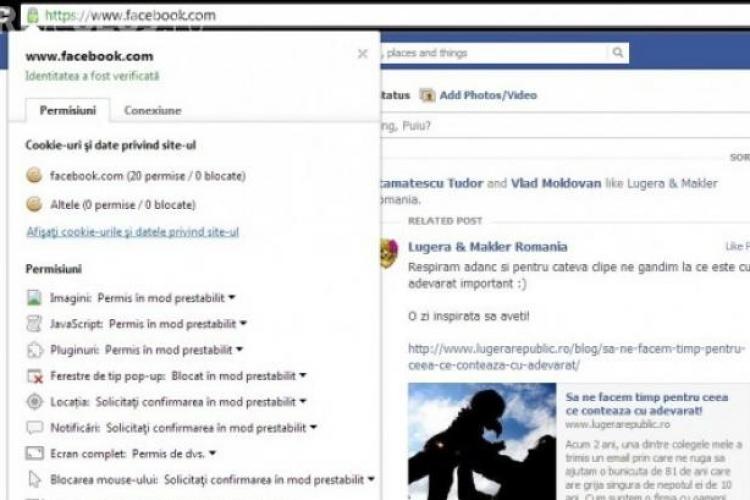
Task: Click the green padlock icon in address bar
Action: point(33,15)
